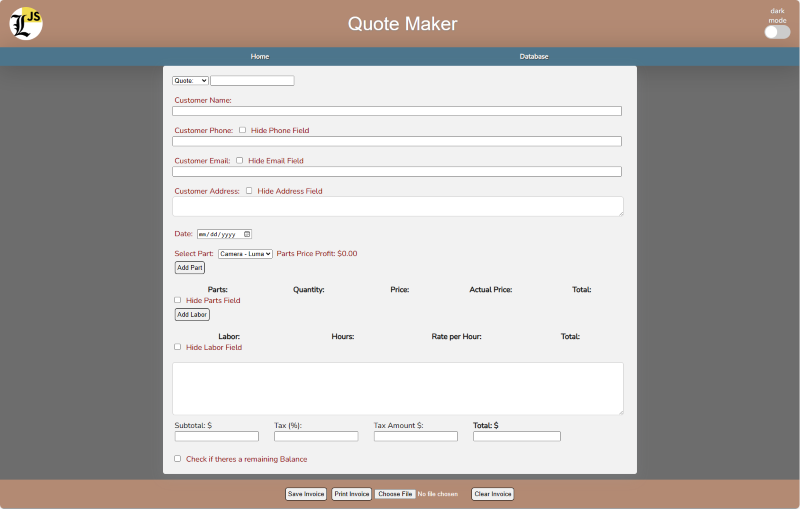Click the LJS logo icon
Screen dimensions: 800x509
pyautogui.click(x=26, y=23)
